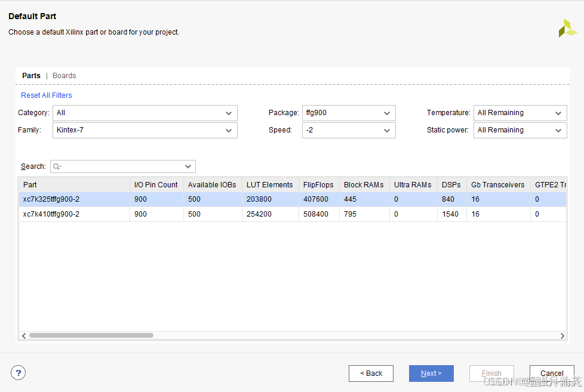Sort by the Ultra RAMs column header
Screen dimensions: 584x392
pyautogui.click(x=413, y=184)
